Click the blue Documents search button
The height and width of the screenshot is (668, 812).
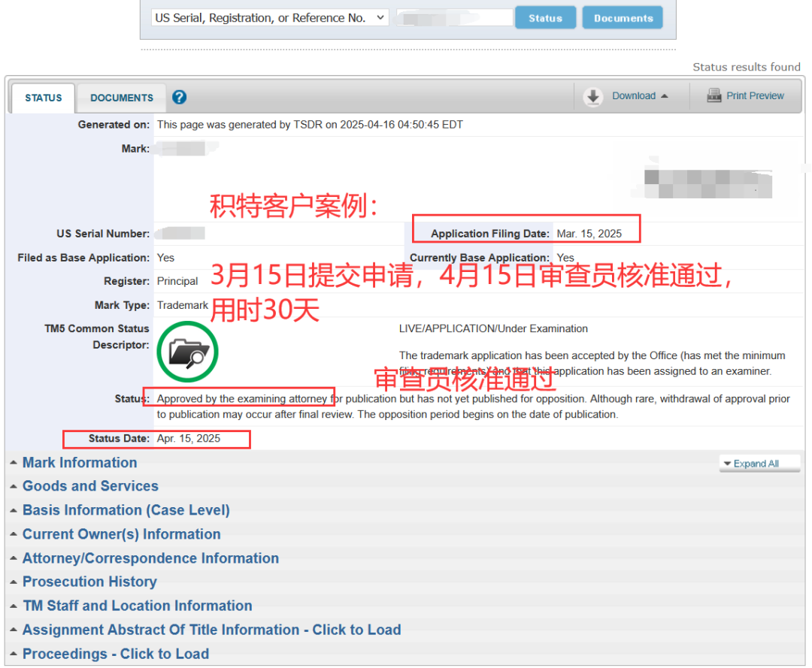[622, 17]
